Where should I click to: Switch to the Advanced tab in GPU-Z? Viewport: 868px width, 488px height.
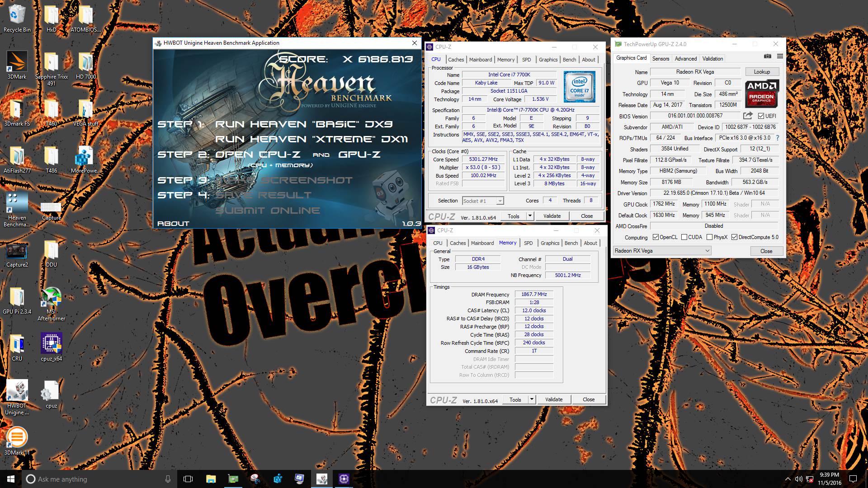click(x=685, y=59)
